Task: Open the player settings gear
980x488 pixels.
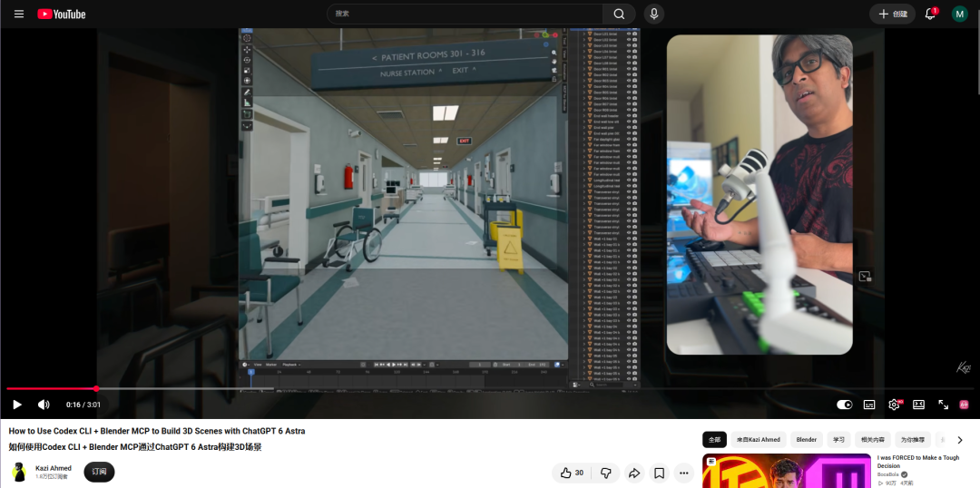Action: coord(895,405)
